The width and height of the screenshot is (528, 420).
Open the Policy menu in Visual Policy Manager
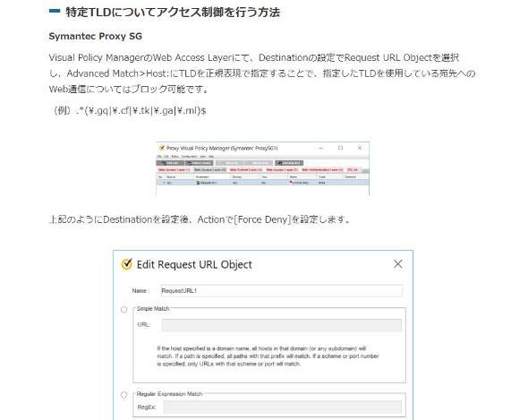click(175, 157)
